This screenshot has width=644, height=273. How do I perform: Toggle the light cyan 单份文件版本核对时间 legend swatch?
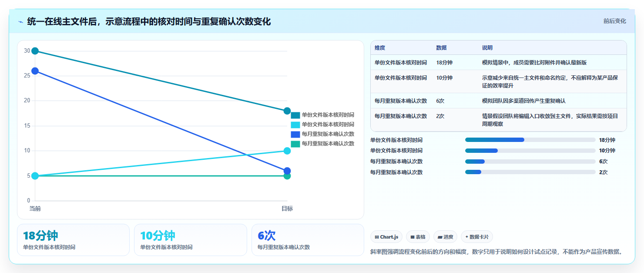[295, 125]
